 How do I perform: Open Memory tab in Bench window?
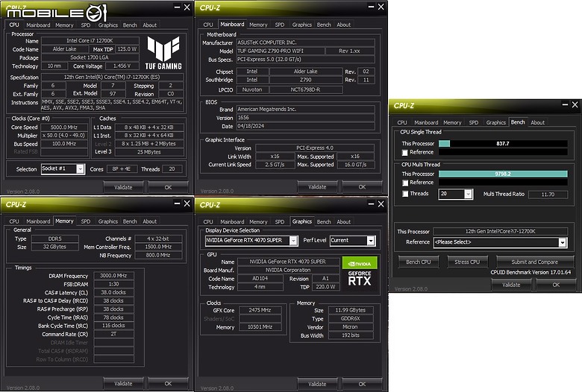coord(452,122)
